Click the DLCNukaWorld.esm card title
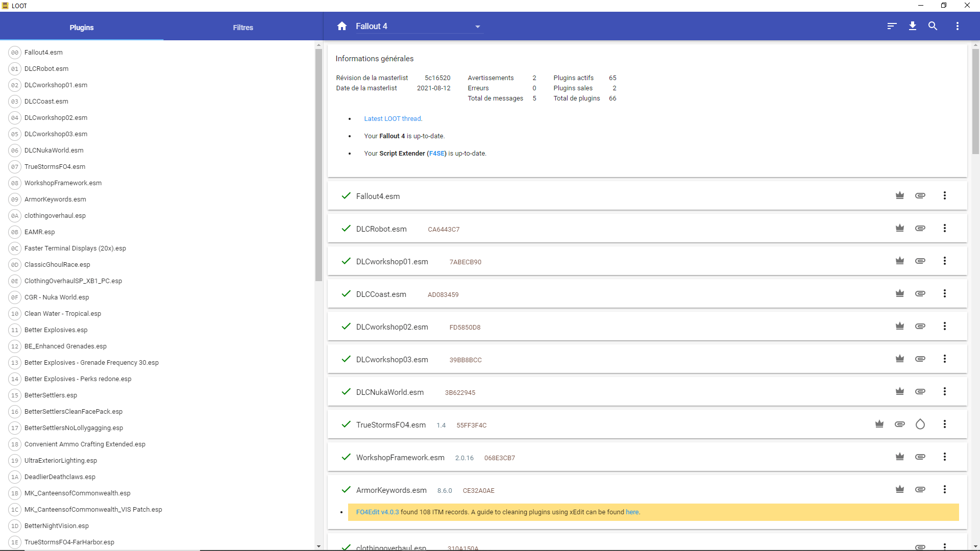Viewport: 980px width, 551px height. [390, 392]
